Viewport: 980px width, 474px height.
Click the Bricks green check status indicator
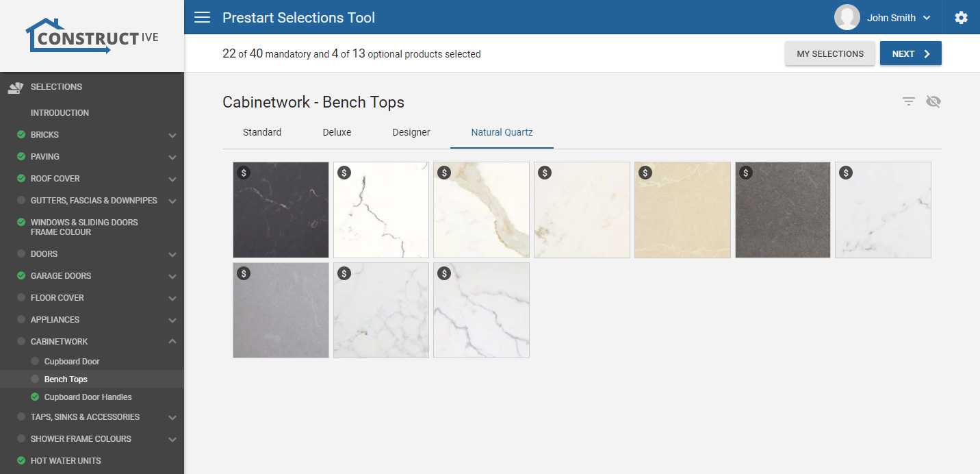(21, 135)
